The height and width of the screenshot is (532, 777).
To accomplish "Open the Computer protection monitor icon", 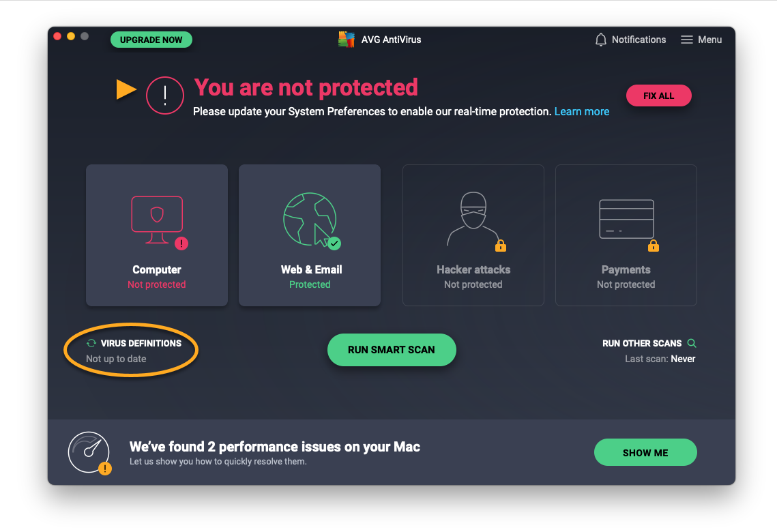I will (x=157, y=219).
